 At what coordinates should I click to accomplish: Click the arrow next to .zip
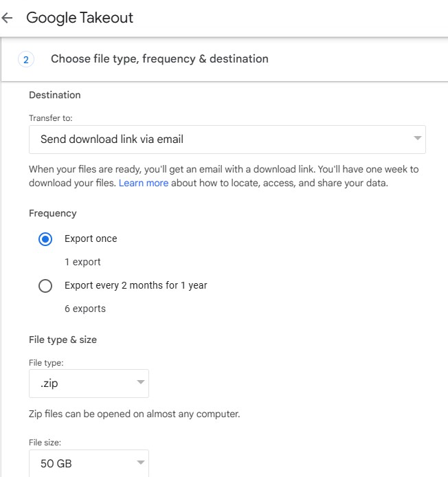pyautogui.click(x=140, y=382)
